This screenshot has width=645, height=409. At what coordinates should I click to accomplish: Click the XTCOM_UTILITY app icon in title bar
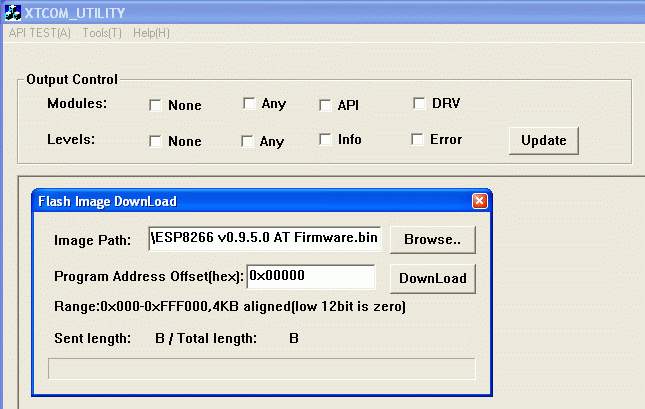click(13, 12)
